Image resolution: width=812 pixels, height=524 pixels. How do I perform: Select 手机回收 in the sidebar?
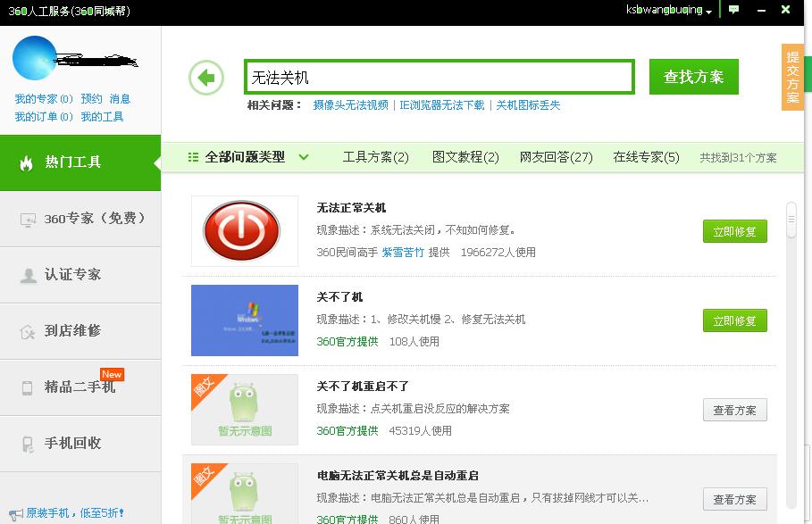tap(80, 444)
